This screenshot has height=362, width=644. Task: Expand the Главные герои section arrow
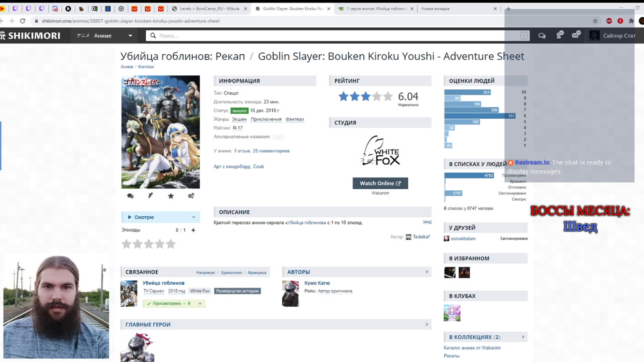tap(427, 324)
